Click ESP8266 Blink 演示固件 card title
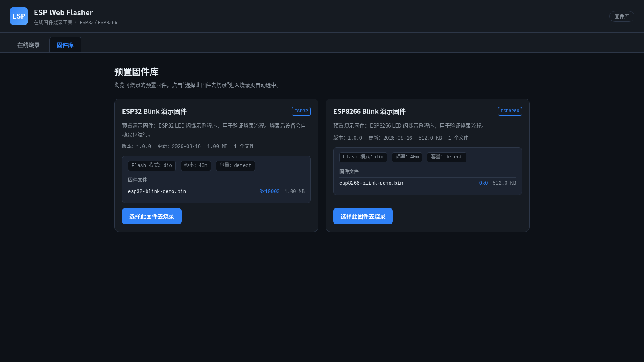The width and height of the screenshot is (644, 362). 369,111
